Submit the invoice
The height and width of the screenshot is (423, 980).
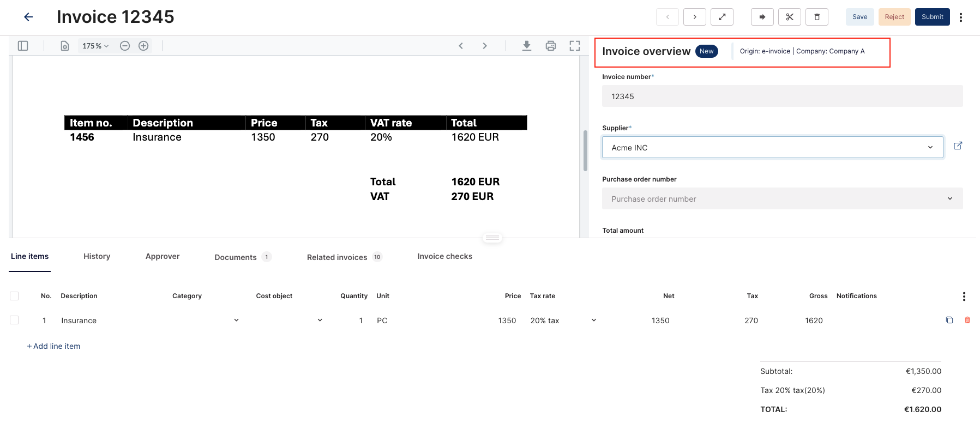pos(932,17)
